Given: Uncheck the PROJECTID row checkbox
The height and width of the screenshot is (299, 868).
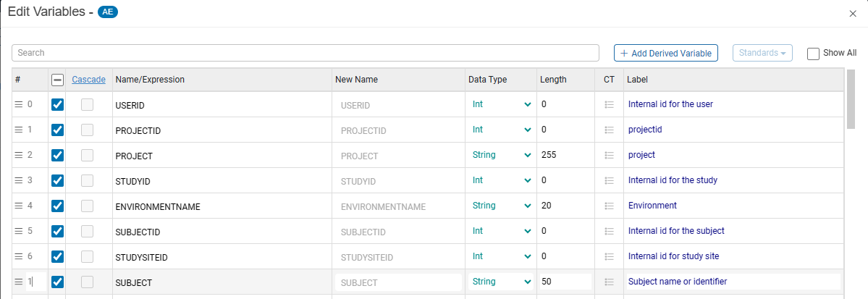Looking at the screenshot, I should [x=57, y=130].
